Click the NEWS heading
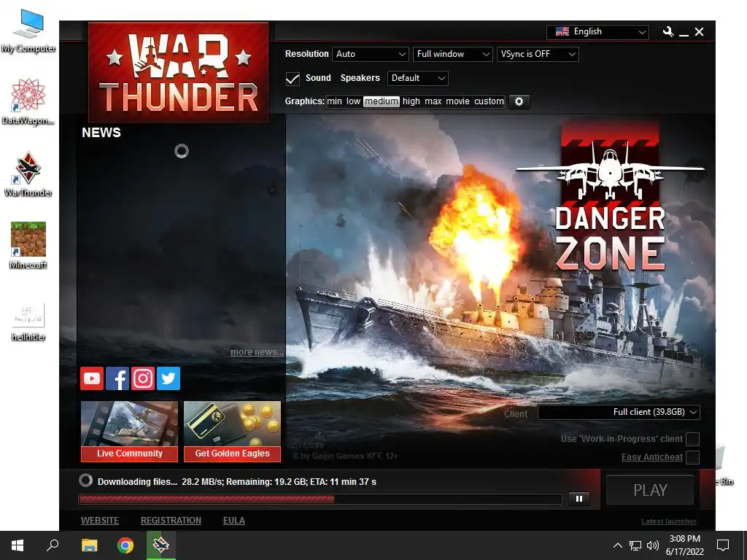 [101, 133]
